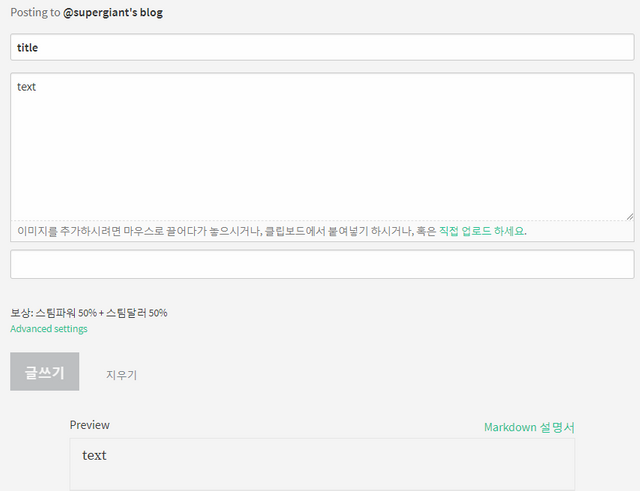
Task: Open the Advanced settings link
Action: pos(49,329)
